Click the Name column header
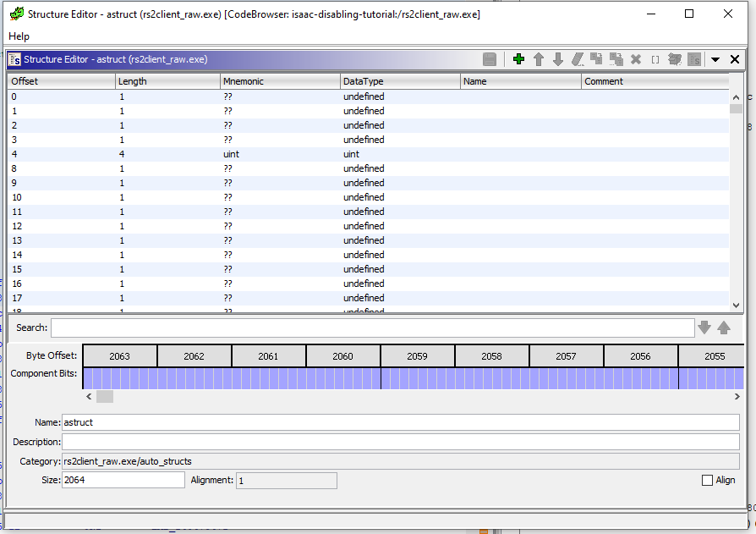 coord(521,81)
